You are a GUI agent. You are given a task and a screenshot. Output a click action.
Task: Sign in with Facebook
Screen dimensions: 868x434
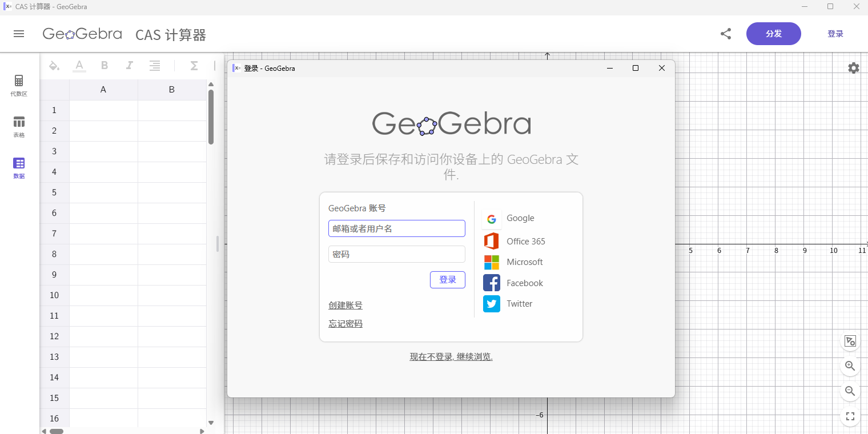point(513,283)
